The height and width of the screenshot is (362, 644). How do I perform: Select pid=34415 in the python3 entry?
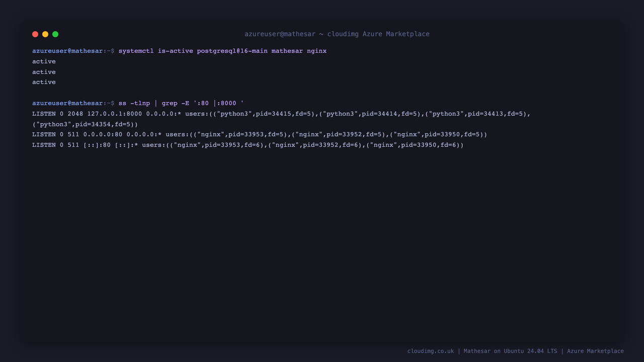pyautogui.click(x=274, y=114)
